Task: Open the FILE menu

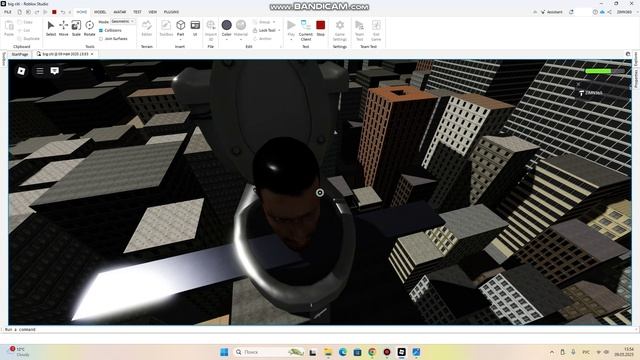Action: click(x=8, y=12)
